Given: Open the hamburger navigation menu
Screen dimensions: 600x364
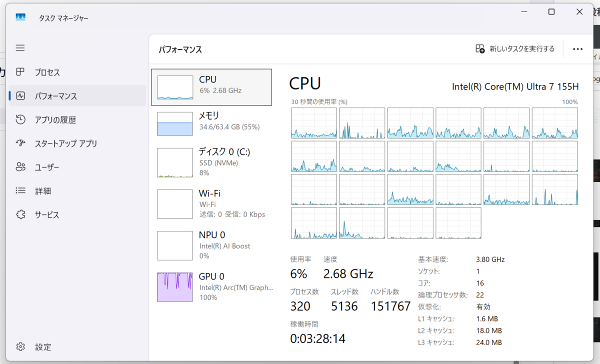Looking at the screenshot, I should (20, 48).
